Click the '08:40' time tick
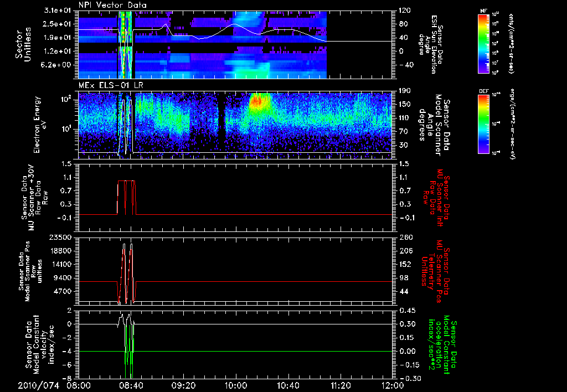This screenshot has width=567, height=392. click(131, 386)
